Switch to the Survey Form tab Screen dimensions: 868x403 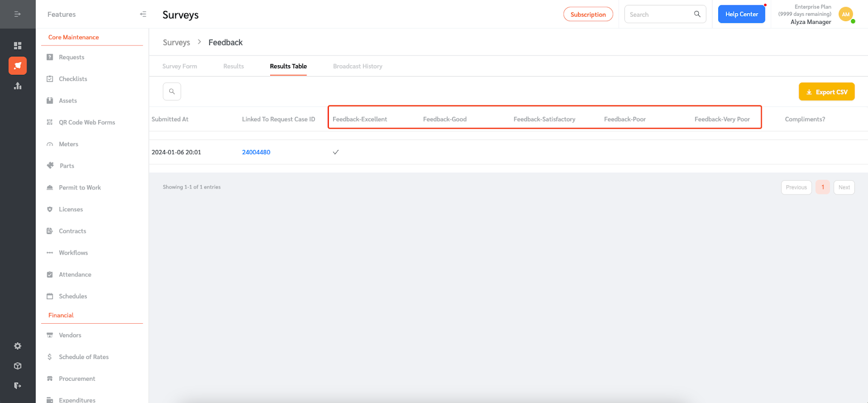click(180, 66)
